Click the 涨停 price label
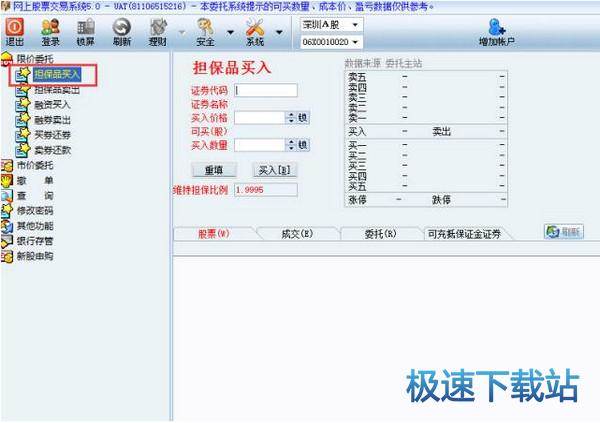600x423 pixels. click(x=357, y=199)
